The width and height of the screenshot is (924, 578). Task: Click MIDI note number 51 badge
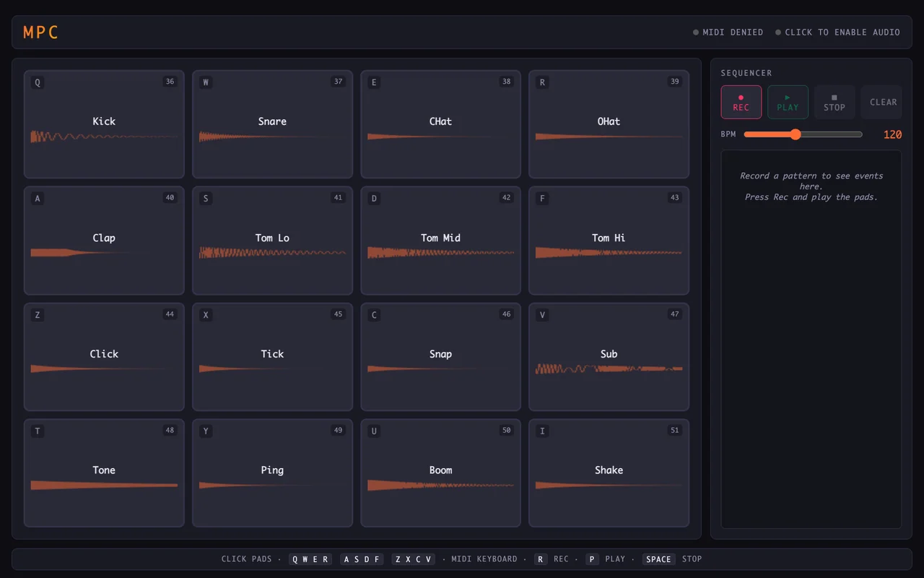(674, 431)
